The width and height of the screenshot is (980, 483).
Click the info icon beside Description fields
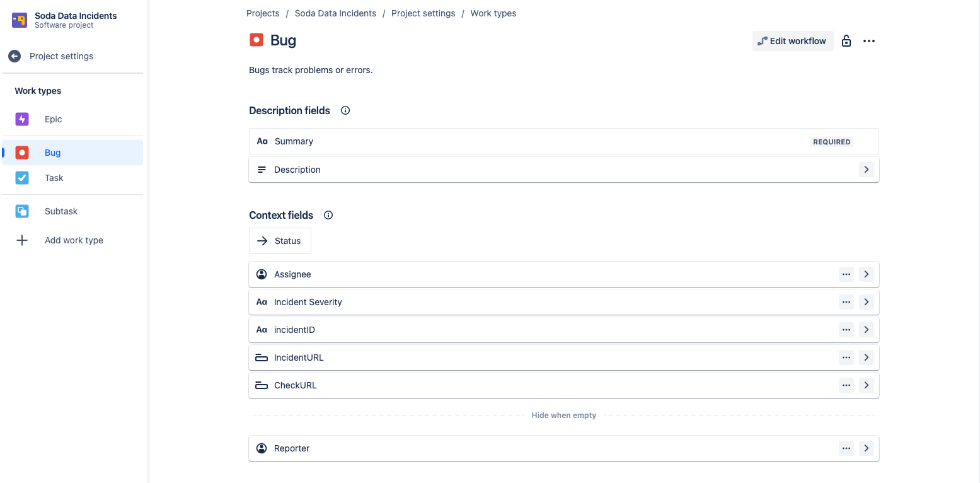[345, 110]
